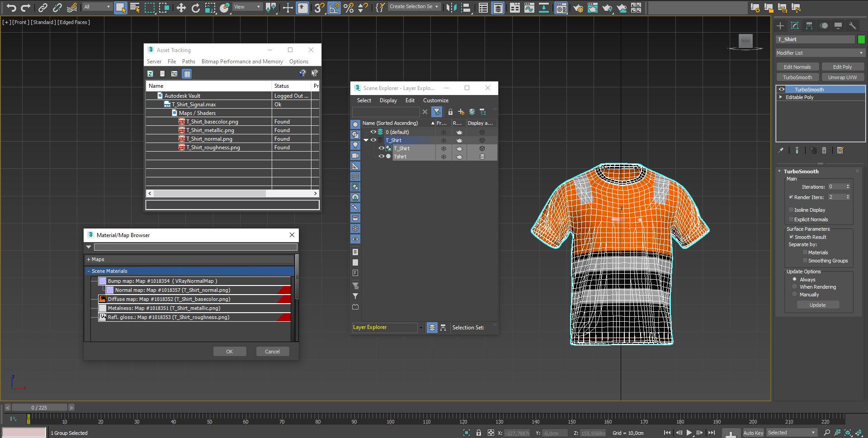The height and width of the screenshot is (438, 868).
Task: Switch to the Hierarchy panel tab
Action: [809, 26]
